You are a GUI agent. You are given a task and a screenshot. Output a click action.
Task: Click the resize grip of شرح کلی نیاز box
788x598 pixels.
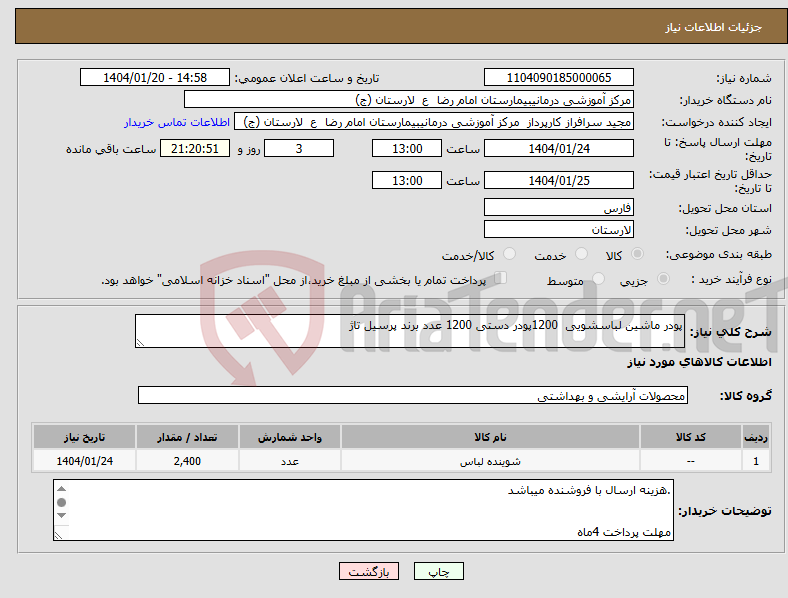pos(140,343)
